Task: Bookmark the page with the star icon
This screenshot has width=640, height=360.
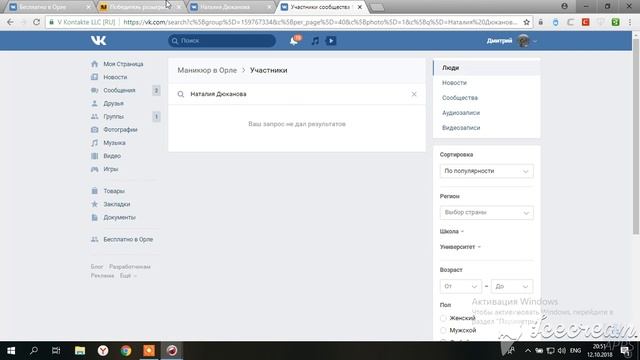Action: click(527, 22)
